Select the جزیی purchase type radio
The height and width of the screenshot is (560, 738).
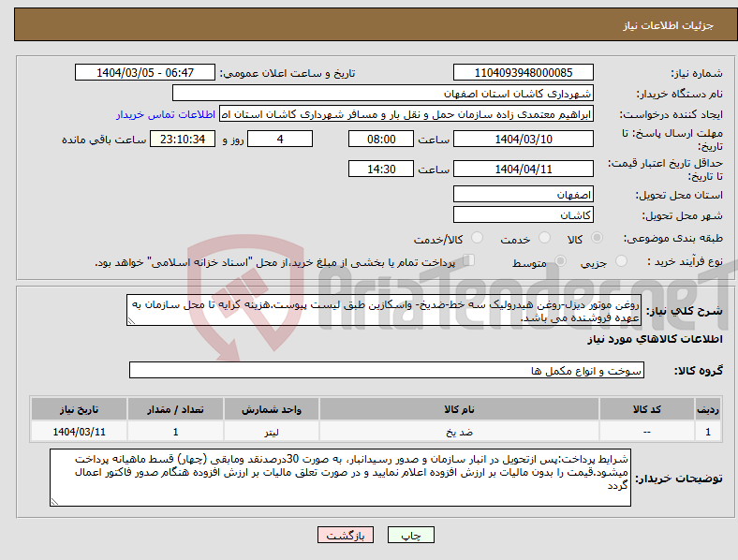[621, 261]
